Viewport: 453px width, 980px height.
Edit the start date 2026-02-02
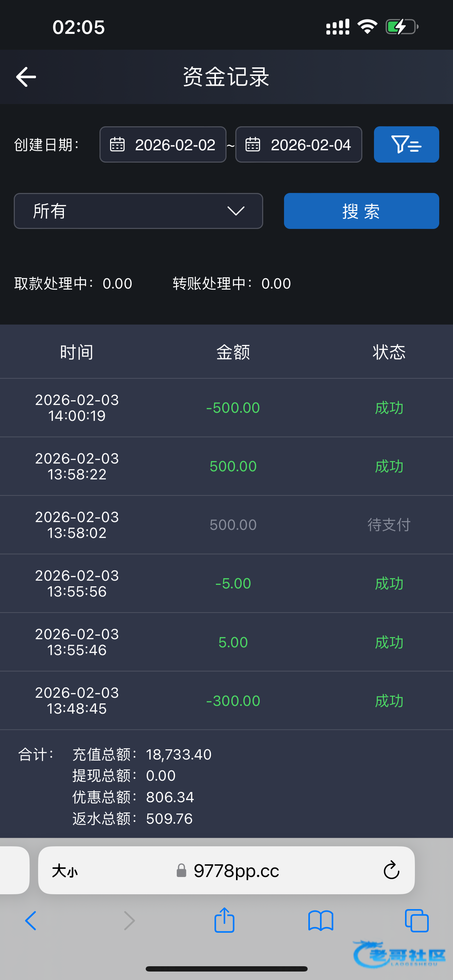tap(175, 145)
